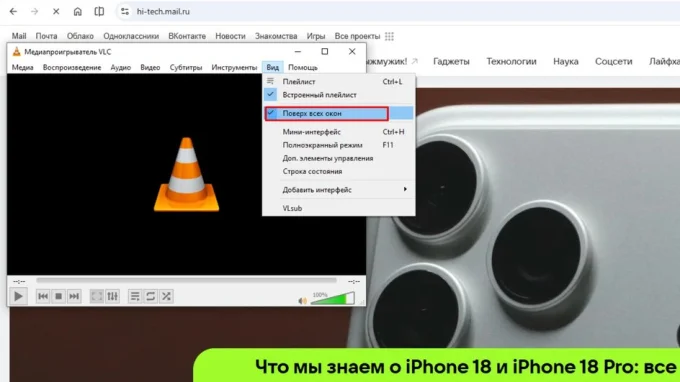680x382 pixels.
Task: Click Вид menu header
Action: pyautogui.click(x=273, y=68)
